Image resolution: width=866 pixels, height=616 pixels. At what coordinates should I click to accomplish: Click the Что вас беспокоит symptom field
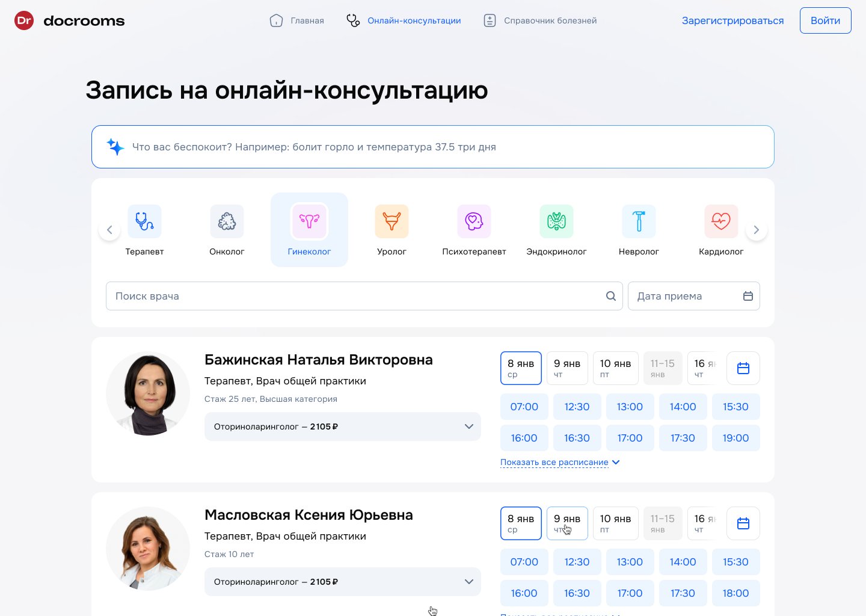pos(433,147)
